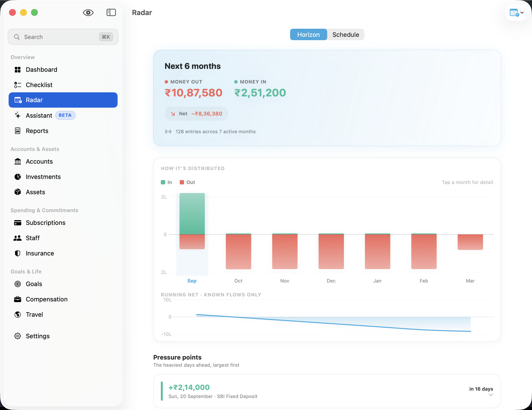Open the calendar dropdown in the toolbar

coord(517,12)
